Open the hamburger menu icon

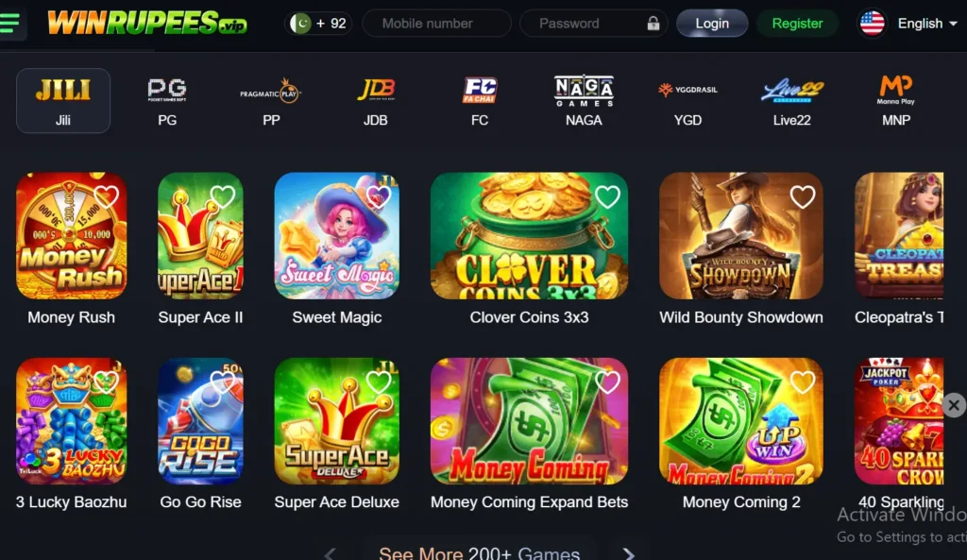click(9, 24)
